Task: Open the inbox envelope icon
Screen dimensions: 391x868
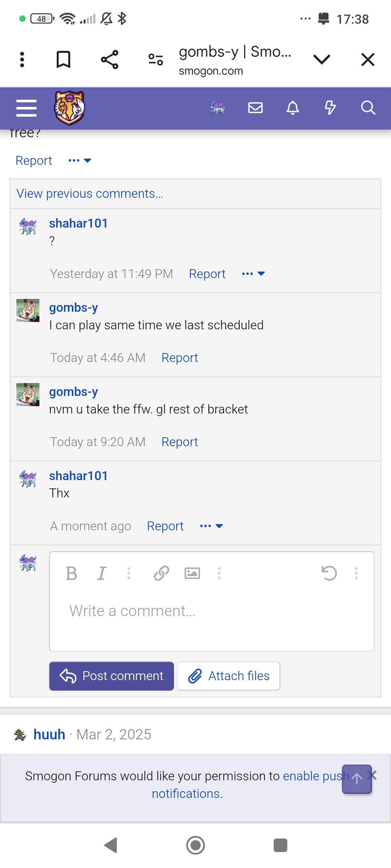Action: click(x=255, y=108)
